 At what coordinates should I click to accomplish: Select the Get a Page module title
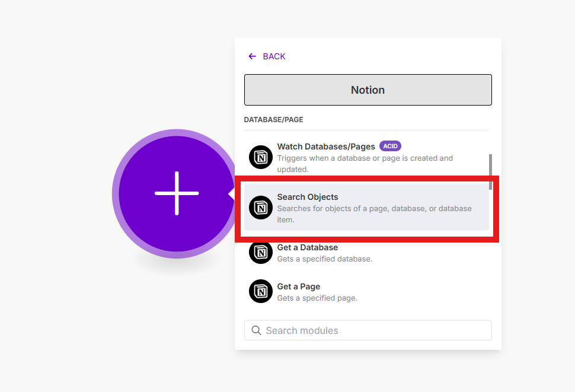click(x=299, y=286)
